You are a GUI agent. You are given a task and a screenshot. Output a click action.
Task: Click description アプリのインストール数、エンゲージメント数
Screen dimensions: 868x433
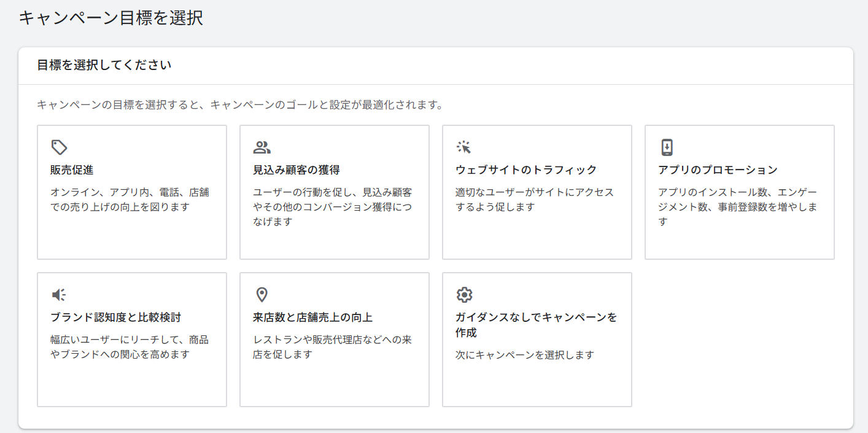pyautogui.click(x=737, y=207)
